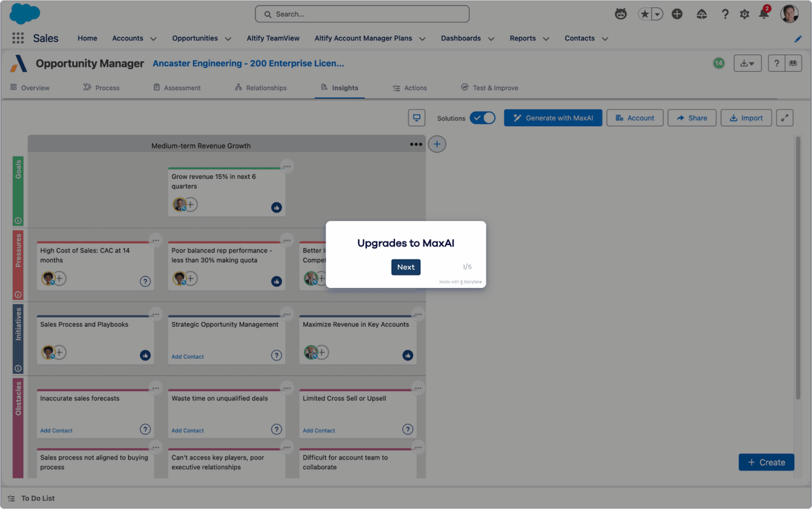Add a new column with plus circle

click(x=436, y=144)
